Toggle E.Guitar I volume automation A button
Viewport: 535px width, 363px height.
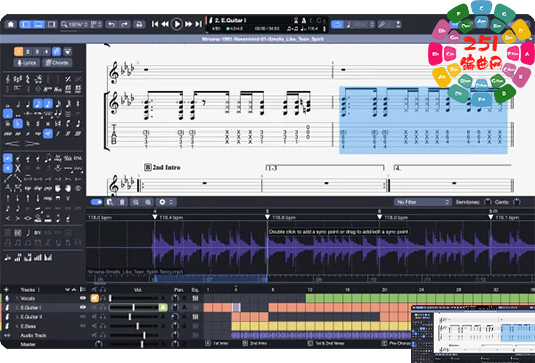163,307
